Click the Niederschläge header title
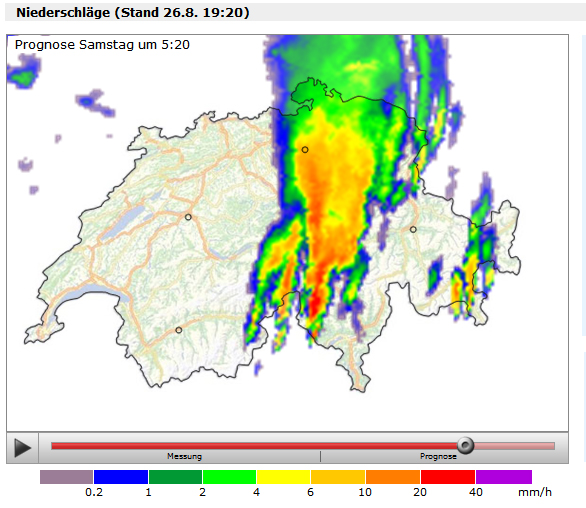The width and height of the screenshot is (586, 508). coord(133,12)
